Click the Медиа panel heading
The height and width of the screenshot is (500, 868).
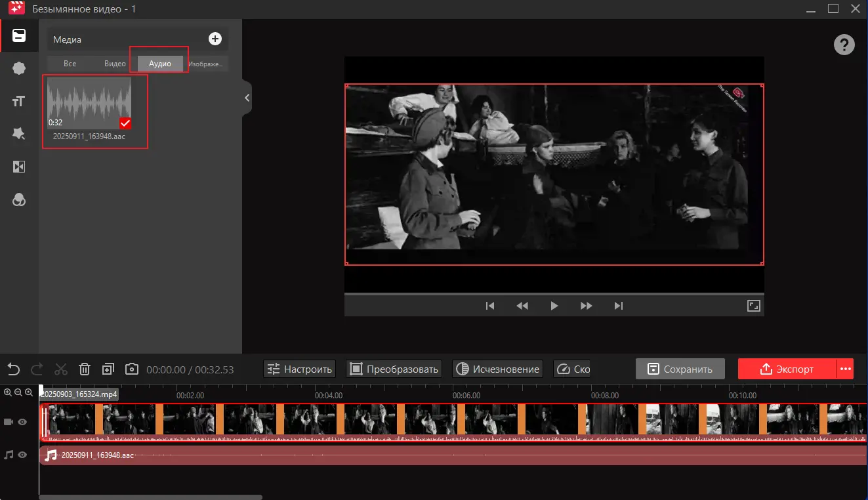coord(67,39)
